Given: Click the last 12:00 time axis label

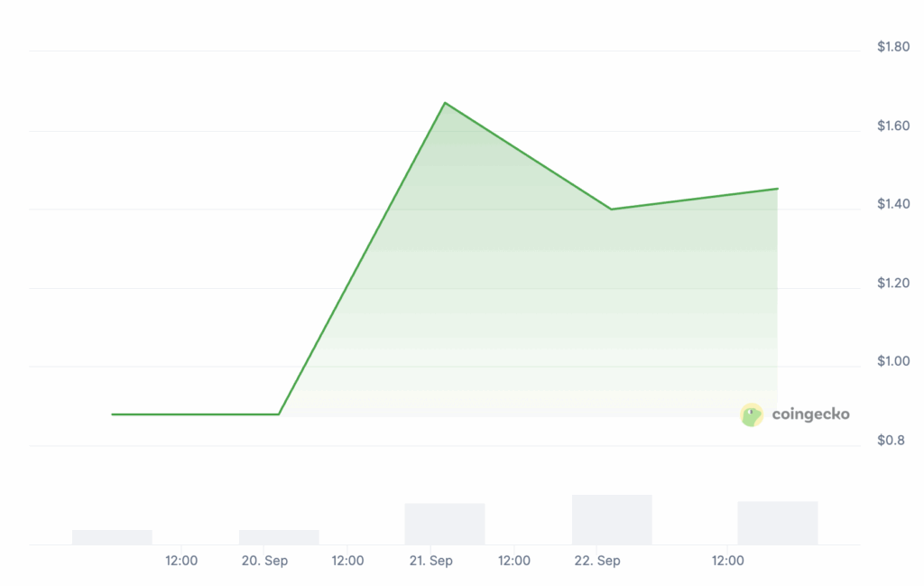Looking at the screenshot, I should pos(727,561).
